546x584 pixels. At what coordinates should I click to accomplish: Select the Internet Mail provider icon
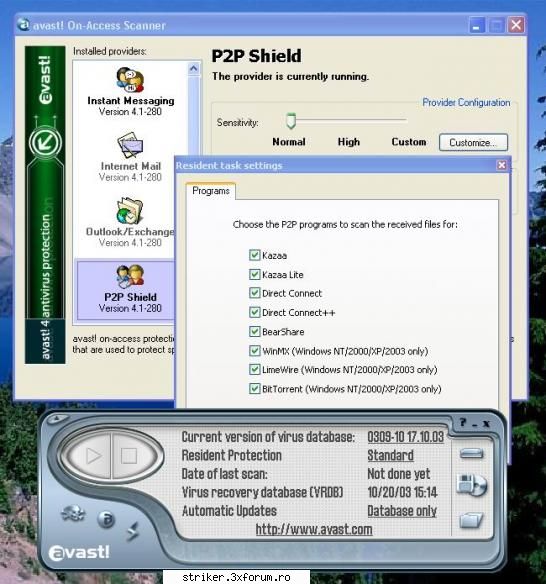point(130,145)
